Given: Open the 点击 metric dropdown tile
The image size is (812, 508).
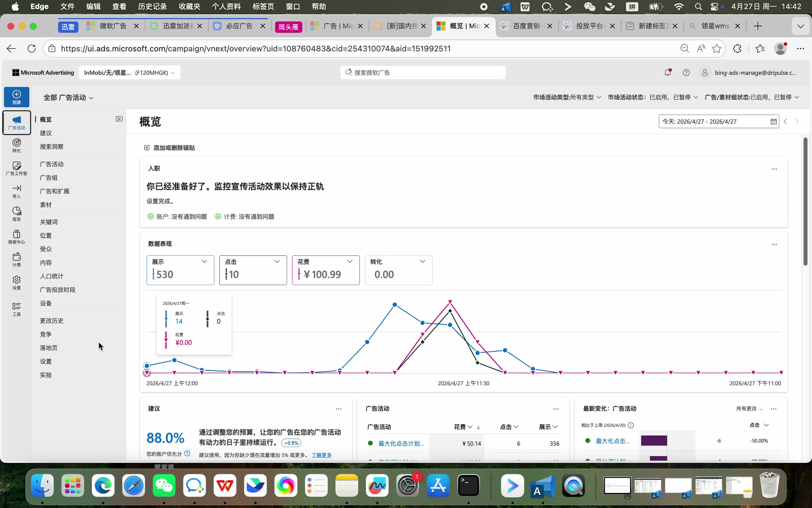Looking at the screenshot, I should tap(253, 270).
